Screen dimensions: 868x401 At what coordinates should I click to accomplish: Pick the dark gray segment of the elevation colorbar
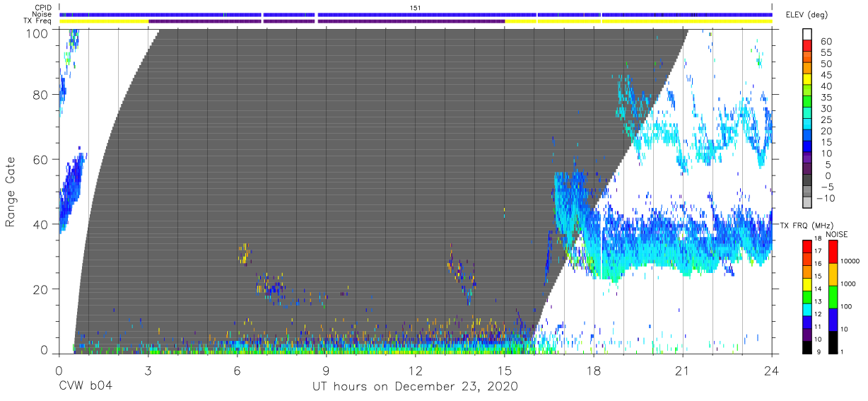click(x=808, y=180)
